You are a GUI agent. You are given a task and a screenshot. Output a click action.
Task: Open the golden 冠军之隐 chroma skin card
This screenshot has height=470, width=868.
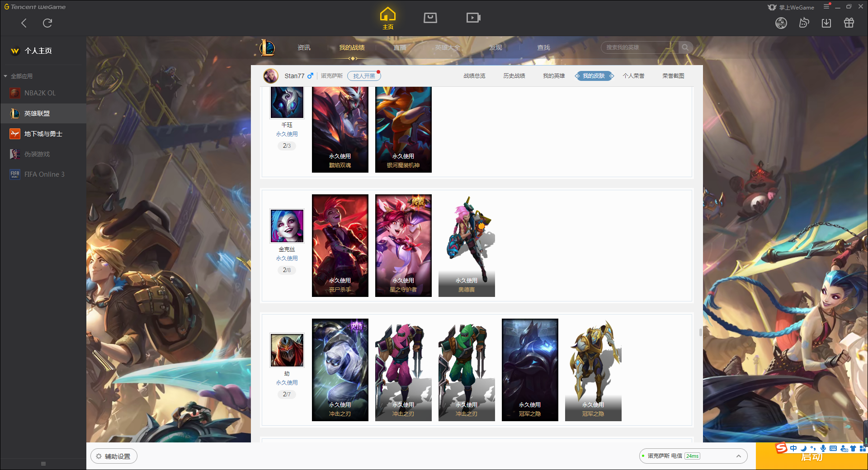tap(593, 370)
